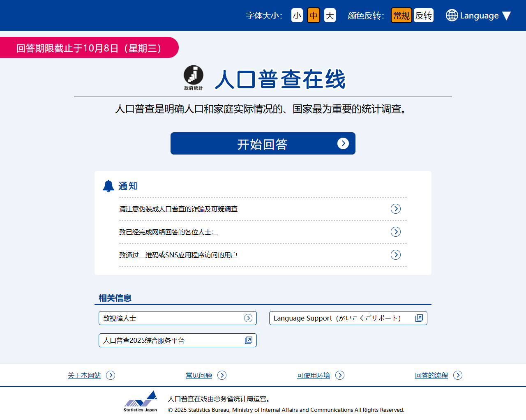The image size is (526, 420).
Task: Click the globe Language icon
Action: click(x=452, y=16)
